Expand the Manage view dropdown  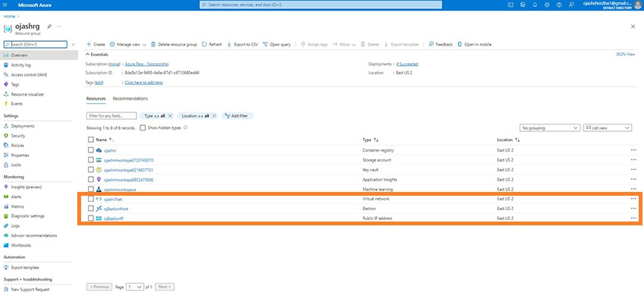click(128, 45)
